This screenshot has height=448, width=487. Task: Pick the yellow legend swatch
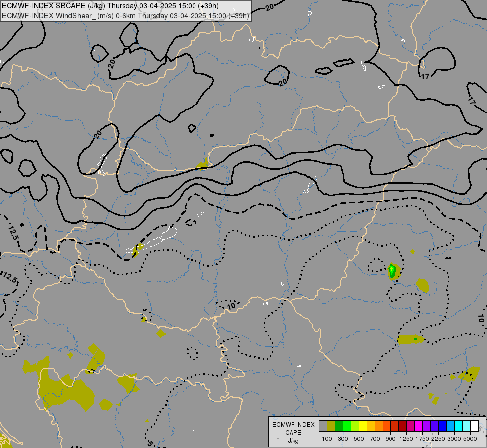[363, 426]
